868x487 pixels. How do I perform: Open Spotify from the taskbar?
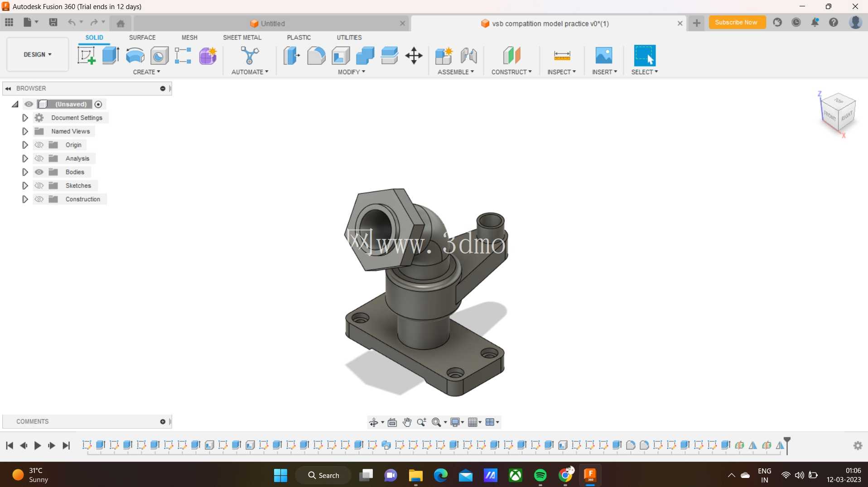click(x=540, y=475)
